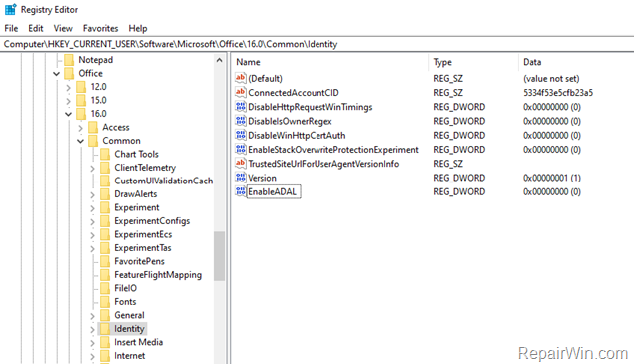Select the Insert Media key
The image size is (634, 364).
coord(139,342)
